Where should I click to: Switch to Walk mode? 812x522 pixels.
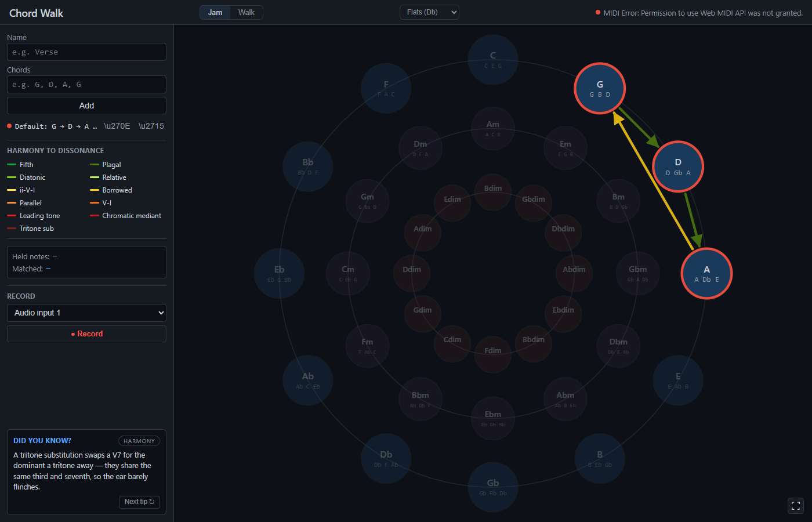(x=246, y=12)
